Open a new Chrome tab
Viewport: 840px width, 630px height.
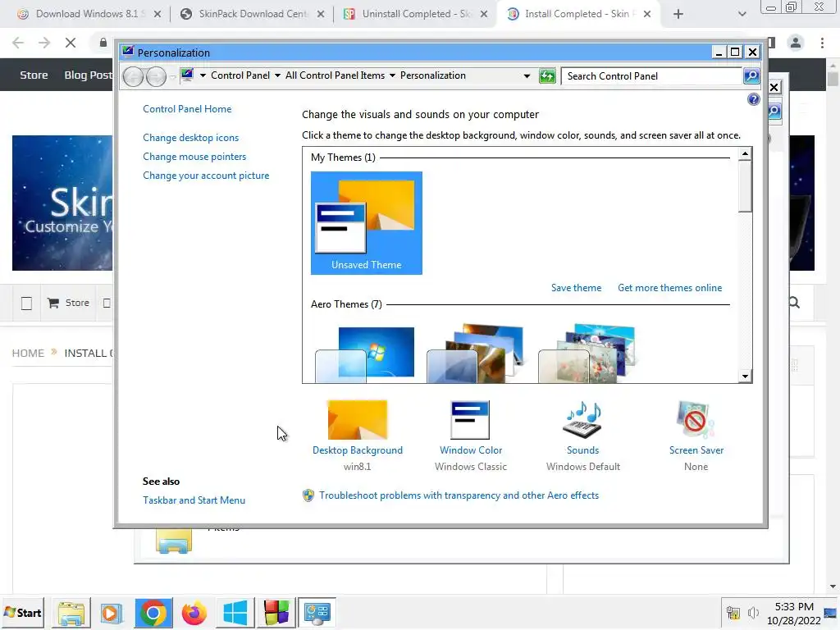point(678,14)
